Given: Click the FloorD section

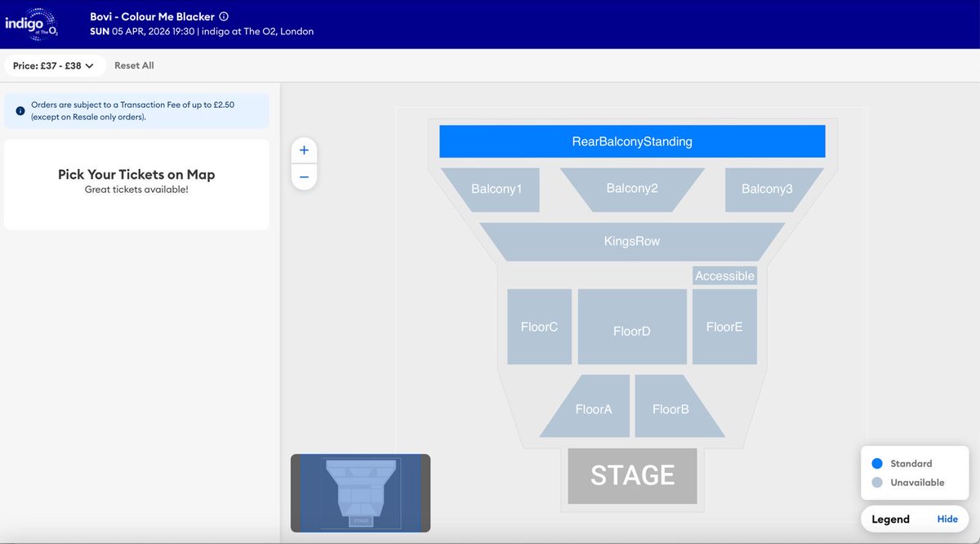Looking at the screenshot, I should [632, 327].
